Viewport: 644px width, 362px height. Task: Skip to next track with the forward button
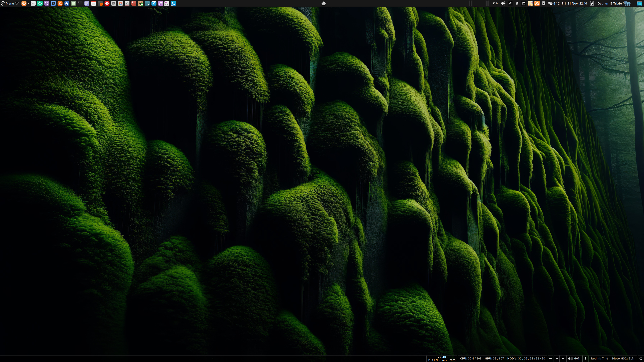563,358
